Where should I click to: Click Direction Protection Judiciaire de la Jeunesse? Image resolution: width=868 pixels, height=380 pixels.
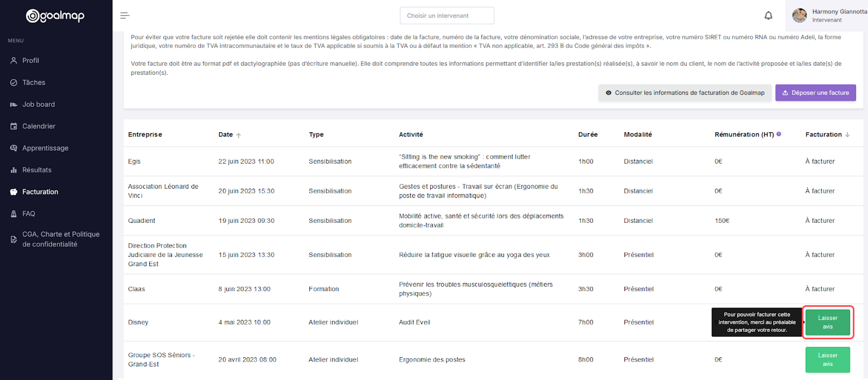(165, 255)
